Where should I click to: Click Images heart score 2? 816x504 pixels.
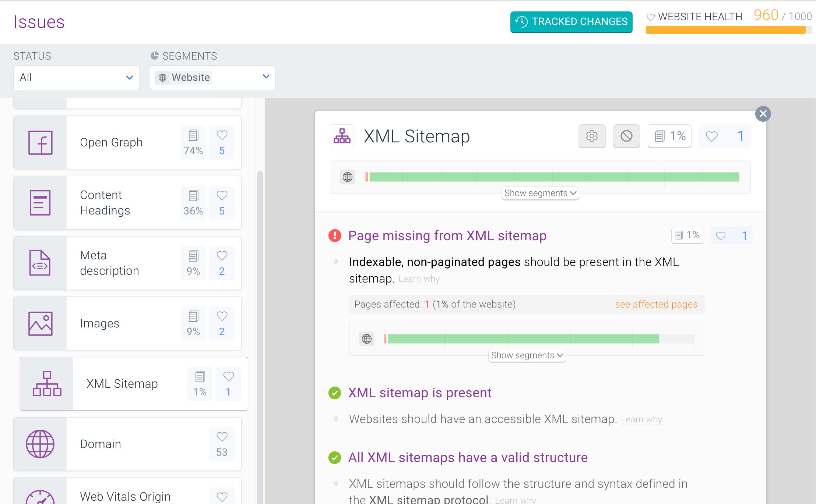(x=222, y=324)
